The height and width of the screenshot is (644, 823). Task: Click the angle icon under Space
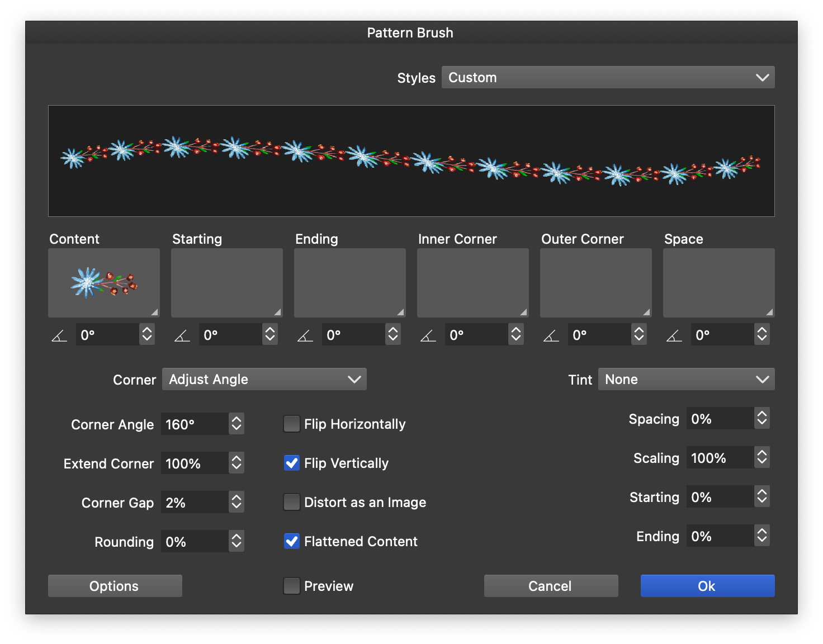pyautogui.click(x=674, y=335)
